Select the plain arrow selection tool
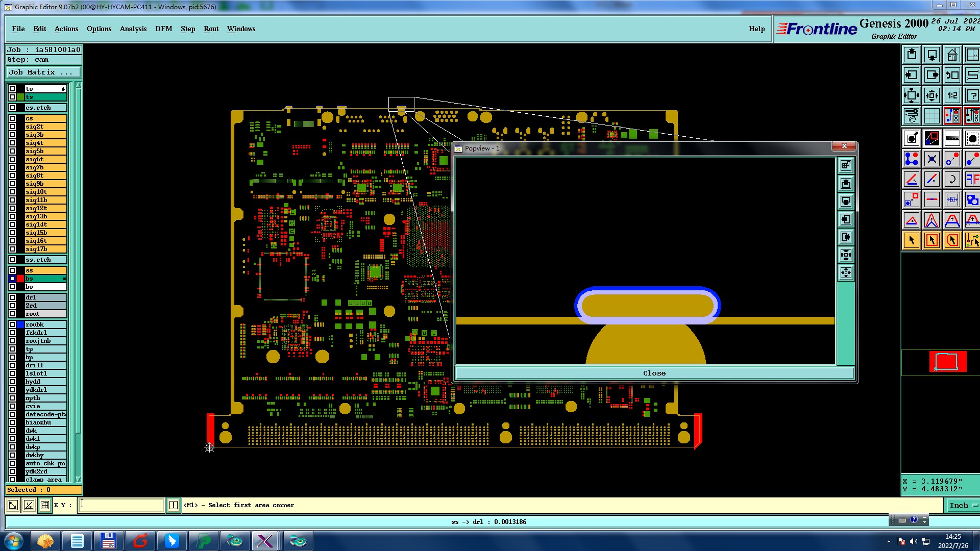980x551 pixels. (912, 240)
